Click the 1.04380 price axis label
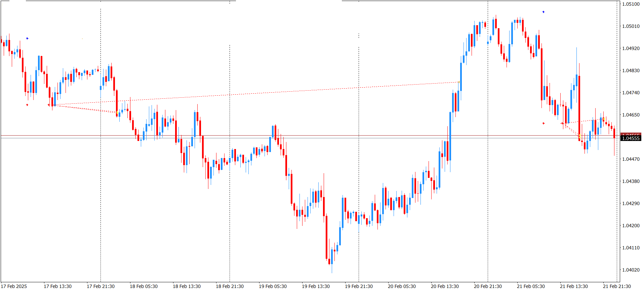The height and width of the screenshot is (291, 644). click(x=631, y=181)
